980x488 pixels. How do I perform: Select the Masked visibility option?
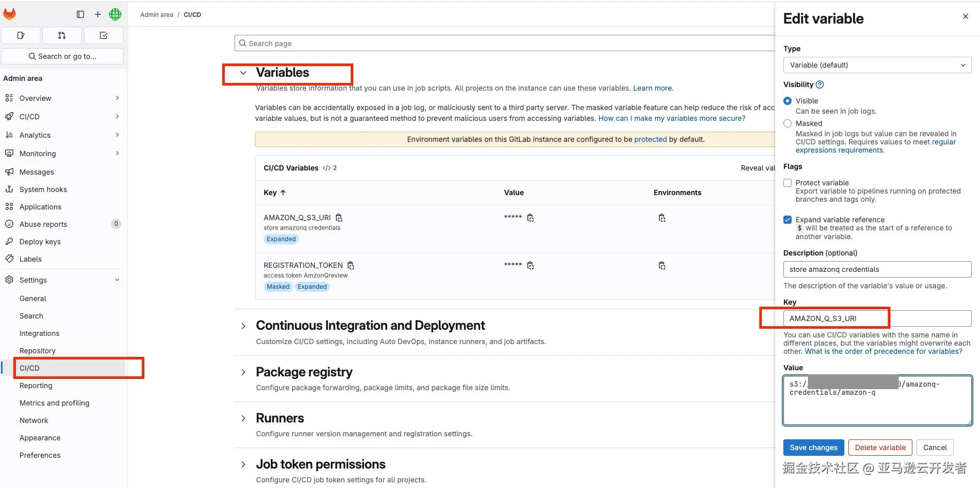click(787, 123)
